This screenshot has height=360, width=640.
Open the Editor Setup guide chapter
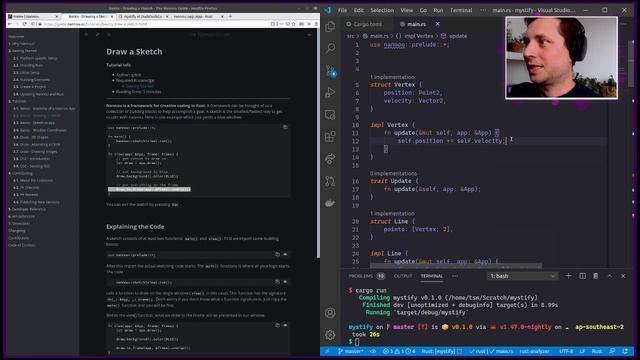[29, 72]
